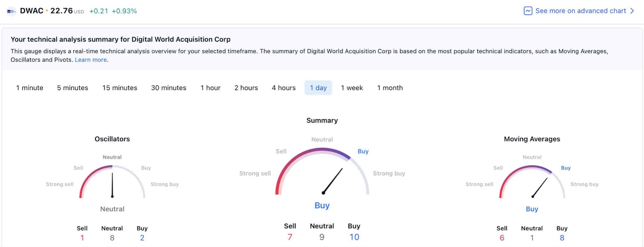Screen dimensions: 644x247
Task: Open the See more on advanced chart link
Action: point(580,11)
